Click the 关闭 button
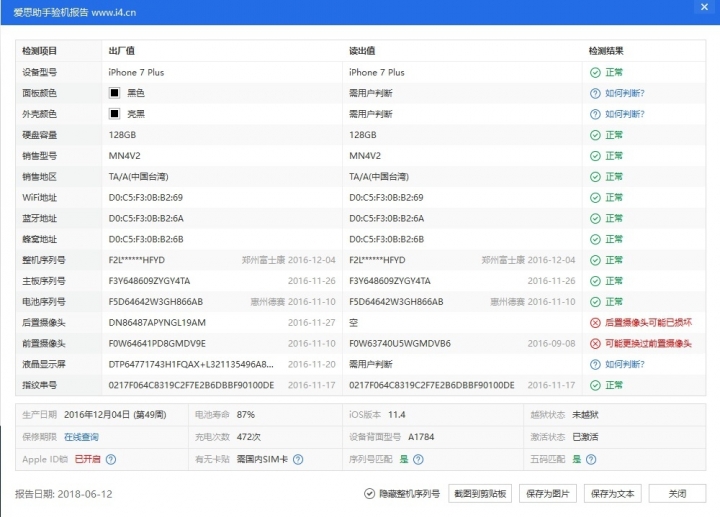 click(x=677, y=494)
